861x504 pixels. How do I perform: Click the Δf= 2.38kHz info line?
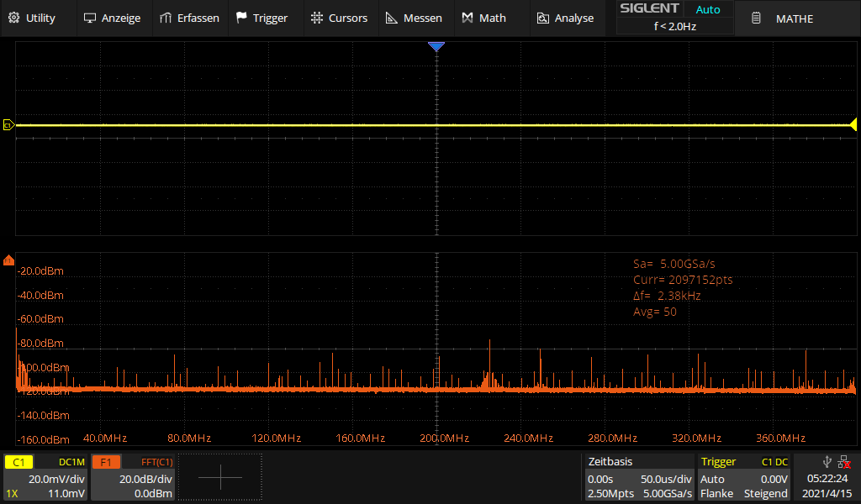[667, 296]
